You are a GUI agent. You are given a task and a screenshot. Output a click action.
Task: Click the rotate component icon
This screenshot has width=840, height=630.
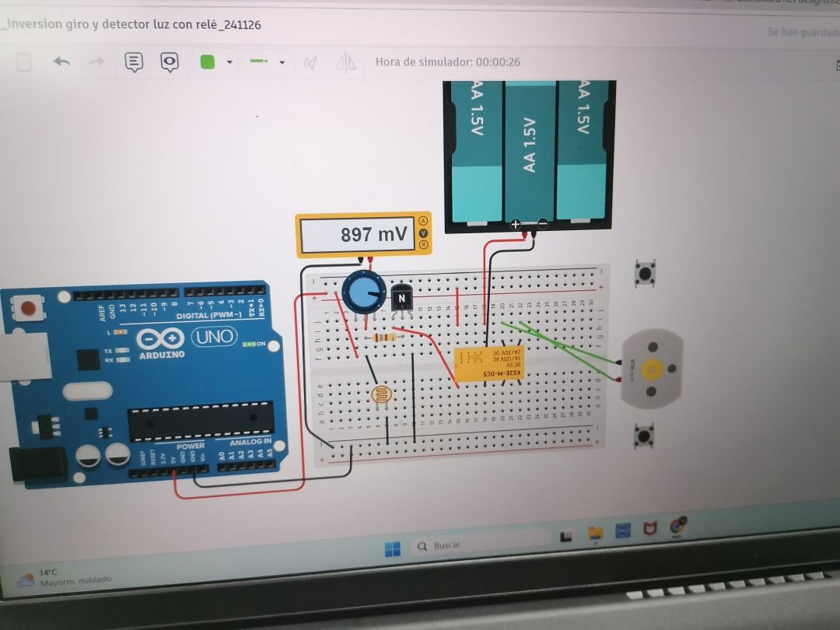[x=310, y=63]
